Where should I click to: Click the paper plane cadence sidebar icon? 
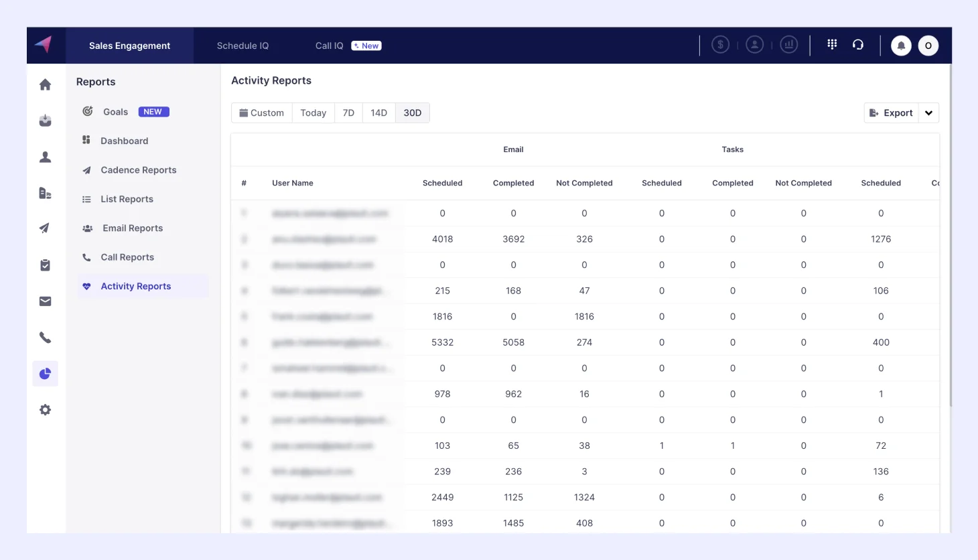[45, 228]
